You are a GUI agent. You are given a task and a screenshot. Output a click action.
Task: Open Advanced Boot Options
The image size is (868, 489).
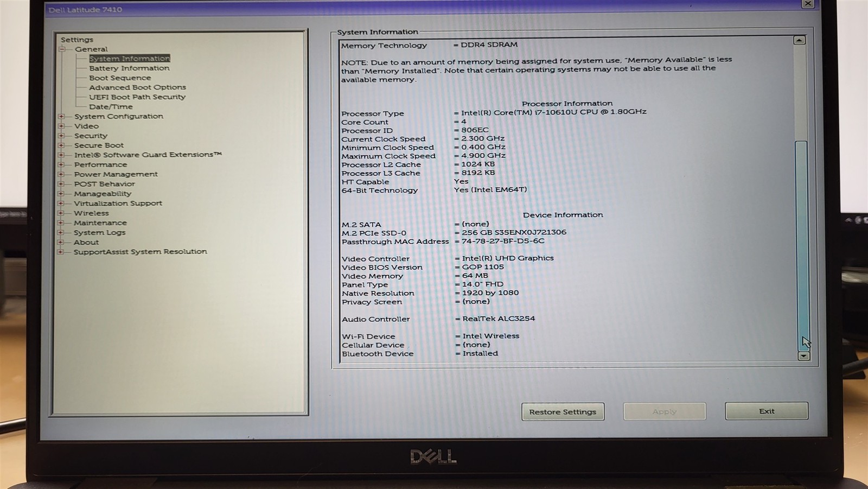pos(137,87)
